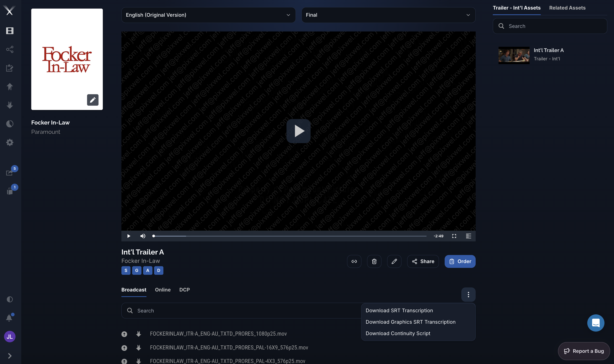Image resolution: width=614 pixels, height=364 pixels.
Task: Click the Focker In-Law title under the poster
Action: (x=50, y=123)
